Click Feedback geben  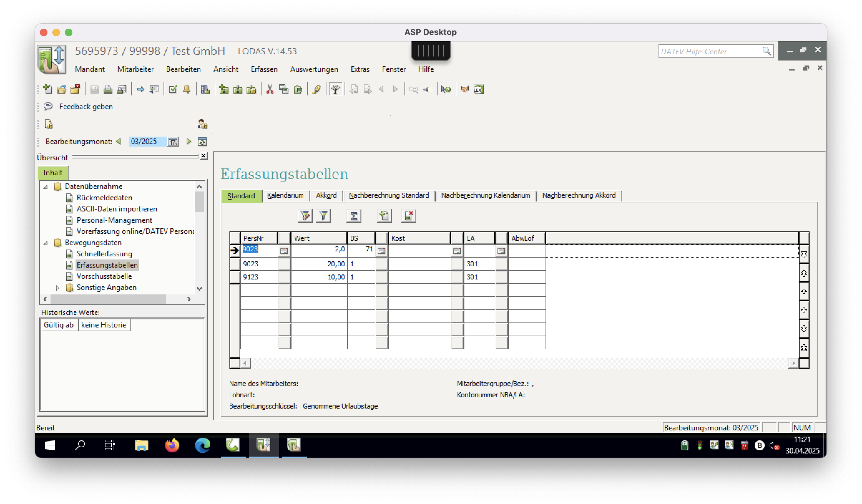[86, 107]
